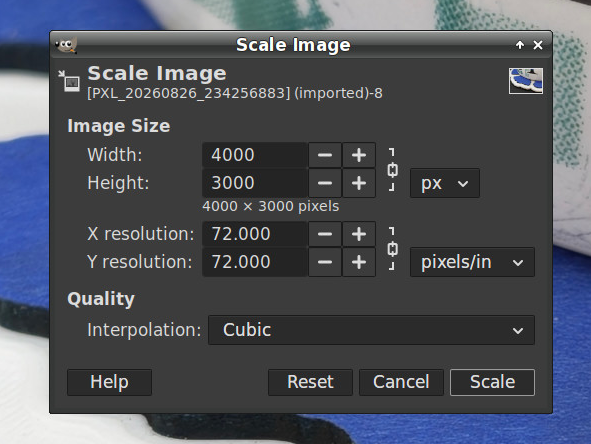
Task: Toggle the width/height aspect ratio chain link
Action: [x=392, y=170]
